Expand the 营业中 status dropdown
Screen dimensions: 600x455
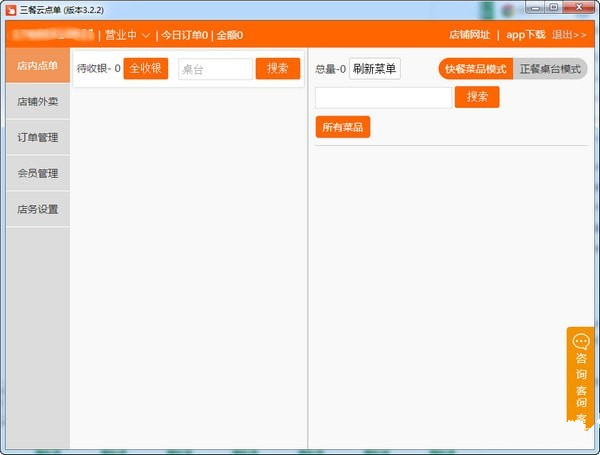pyautogui.click(x=127, y=35)
